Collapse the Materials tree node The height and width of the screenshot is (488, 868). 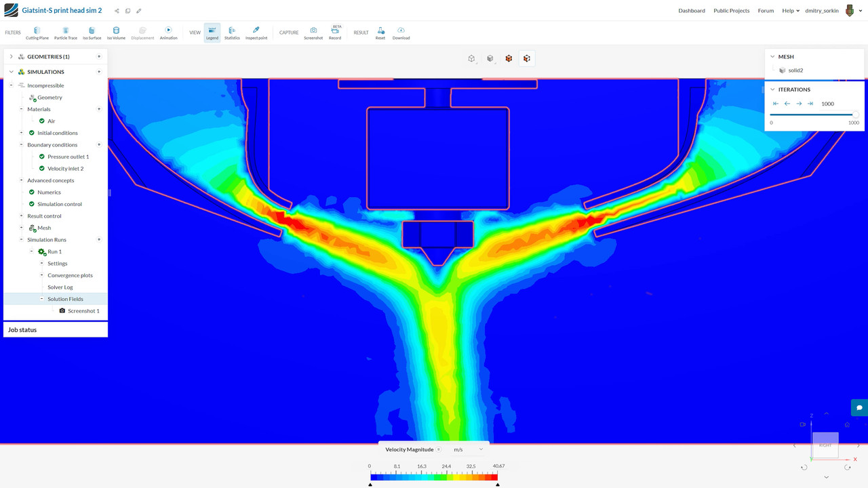21,109
